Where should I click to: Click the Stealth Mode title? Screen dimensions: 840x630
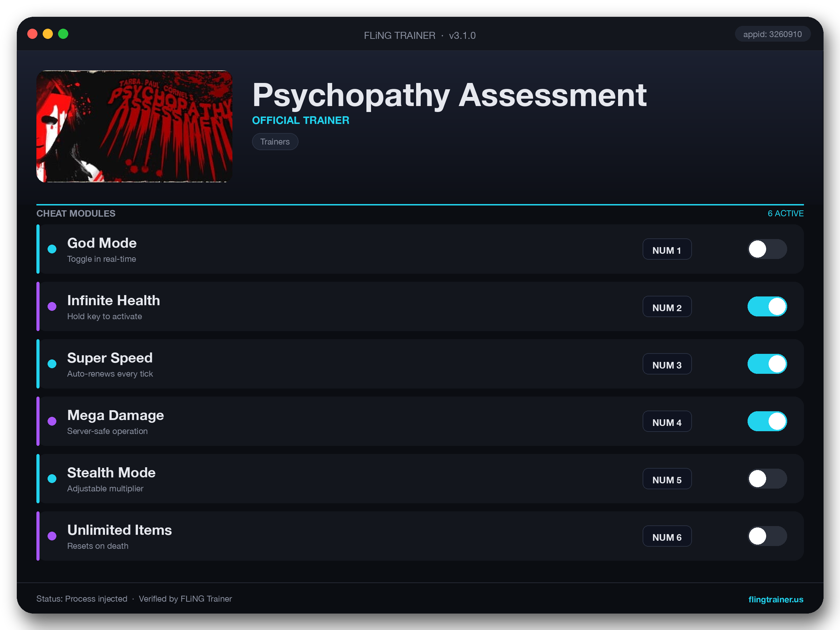(x=111, y=472)
